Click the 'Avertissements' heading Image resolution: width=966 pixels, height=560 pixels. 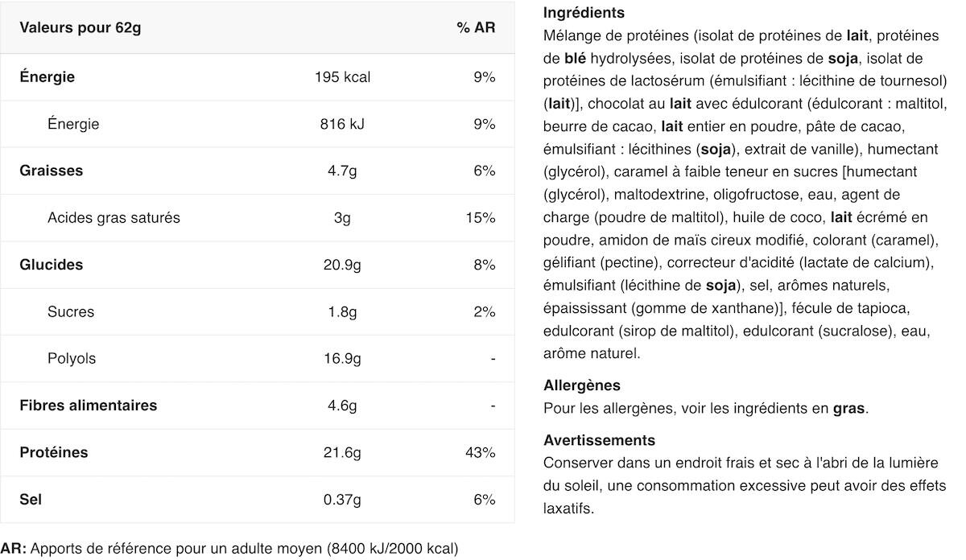[x=600, y=440]
